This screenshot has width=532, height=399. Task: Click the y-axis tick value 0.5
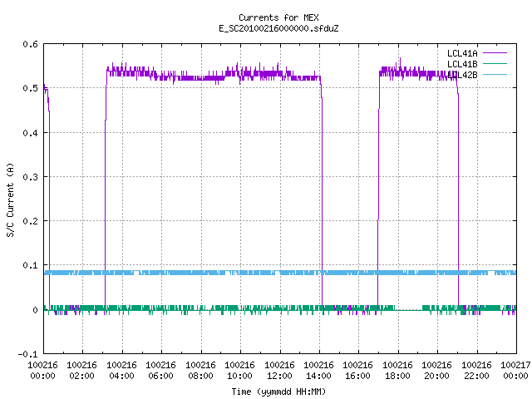click(x=30, y=88)
